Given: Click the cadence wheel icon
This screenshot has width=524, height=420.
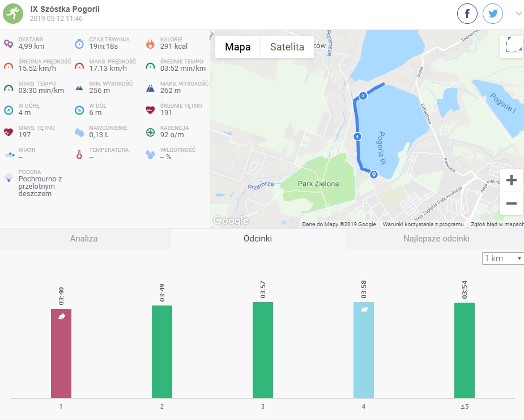Looking at the screenshot, I should (x=150, y=131).
